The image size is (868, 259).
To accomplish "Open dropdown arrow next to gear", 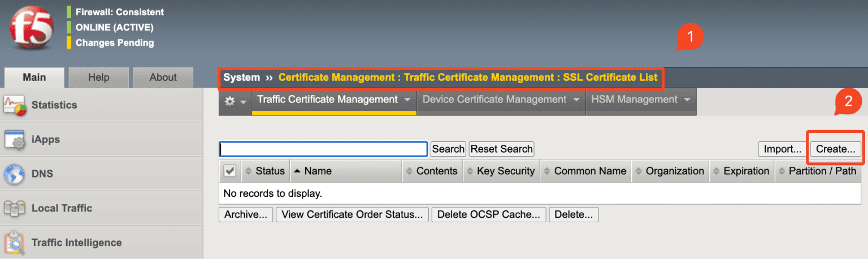I will [243, 102].
